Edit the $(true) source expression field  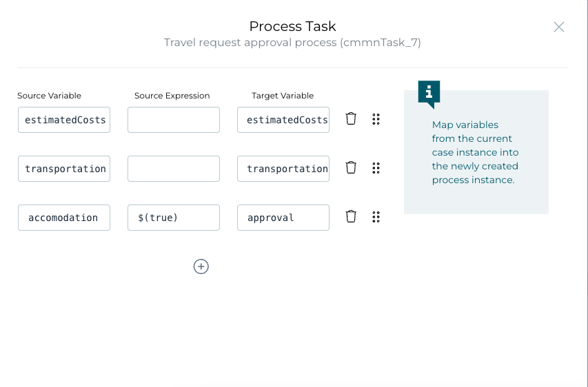pyautogui.click(x=174, y=218)
